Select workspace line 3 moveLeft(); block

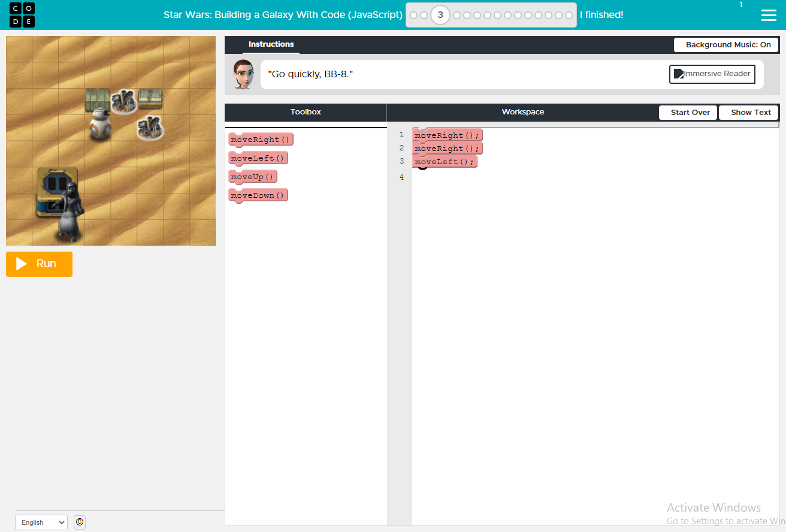coord(445,162)
